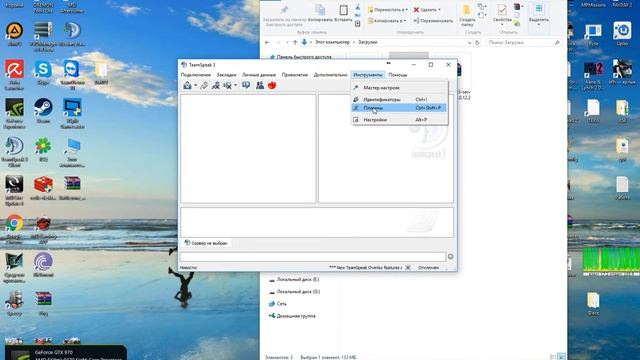Click the Удалить ribbon button in Explorer
This screenshot has width=640, height=360.
pos(427,10)
